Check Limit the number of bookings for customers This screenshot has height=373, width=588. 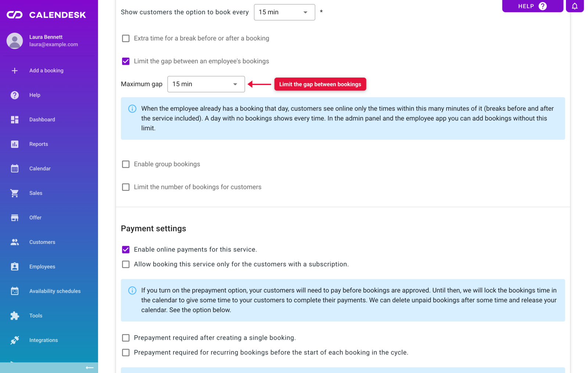pos(126,187)
